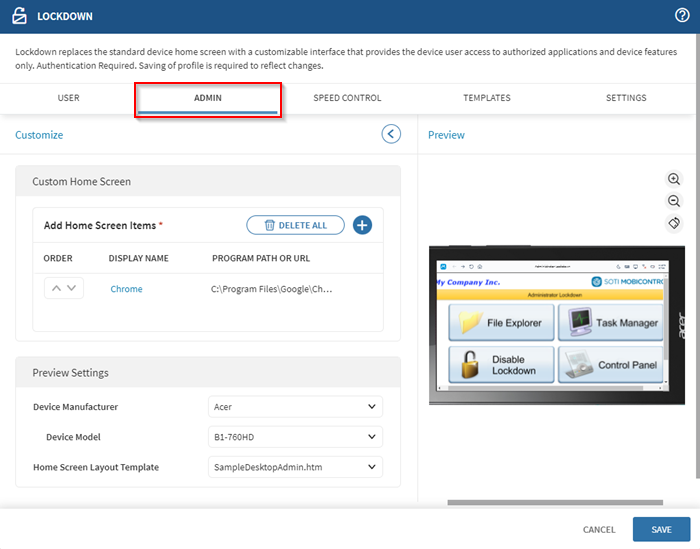
Task: Switch to the User tab
Action: tap(68, 98)
